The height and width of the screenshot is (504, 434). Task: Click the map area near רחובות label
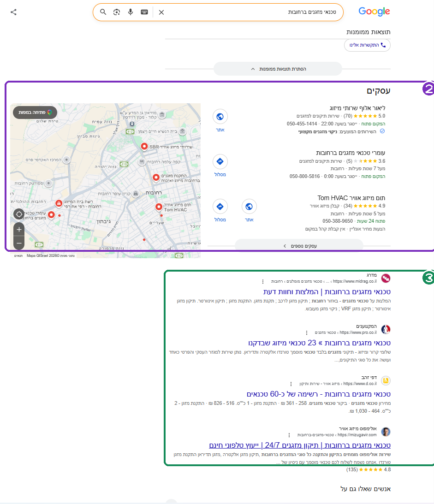coord(154,193)
